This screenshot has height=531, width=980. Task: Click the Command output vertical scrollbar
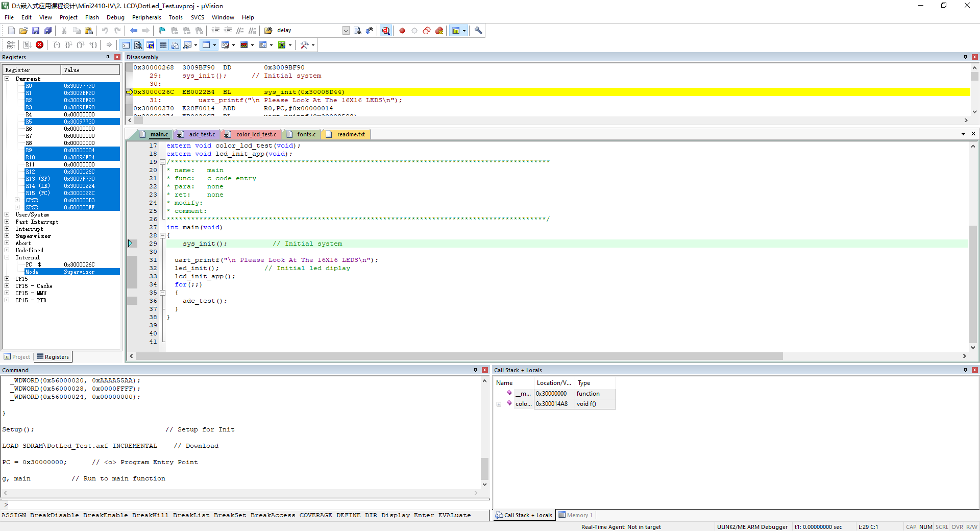point(484,432)
